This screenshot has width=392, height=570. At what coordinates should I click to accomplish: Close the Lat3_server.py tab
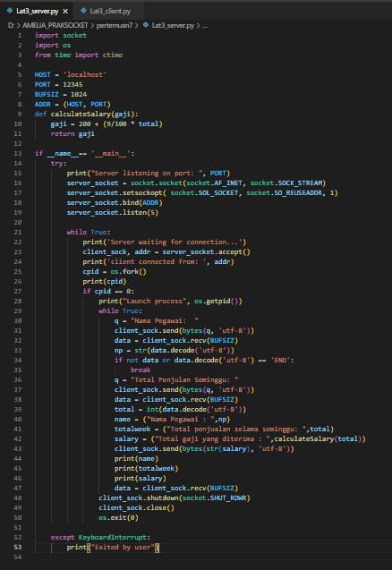pyautogui.click(x=65, y=12)
